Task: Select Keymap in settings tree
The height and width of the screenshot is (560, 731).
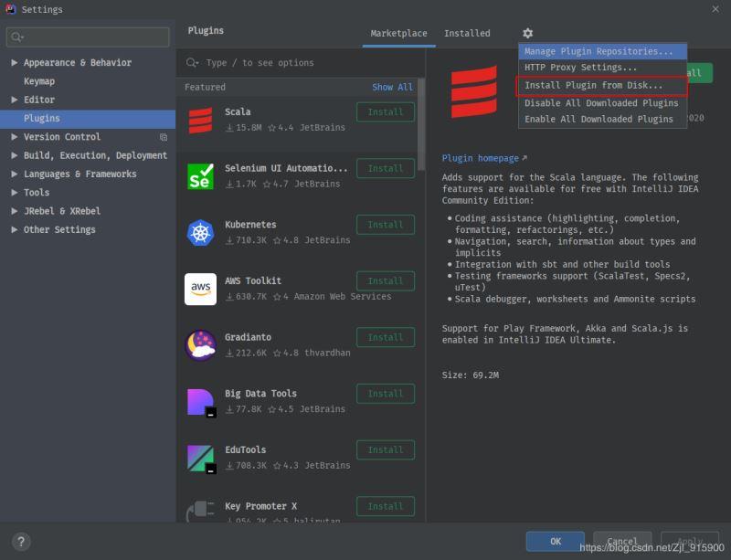Action: (x=39, y=81)
